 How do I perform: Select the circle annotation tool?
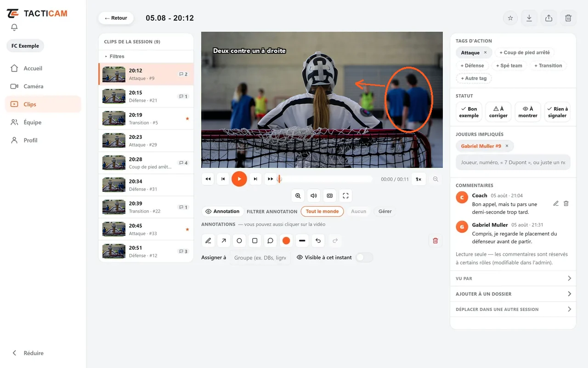coord(239,241)
